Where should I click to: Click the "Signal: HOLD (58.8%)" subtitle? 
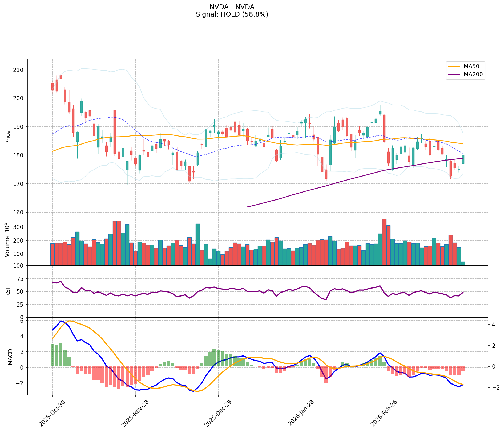(x=232, y=14)
